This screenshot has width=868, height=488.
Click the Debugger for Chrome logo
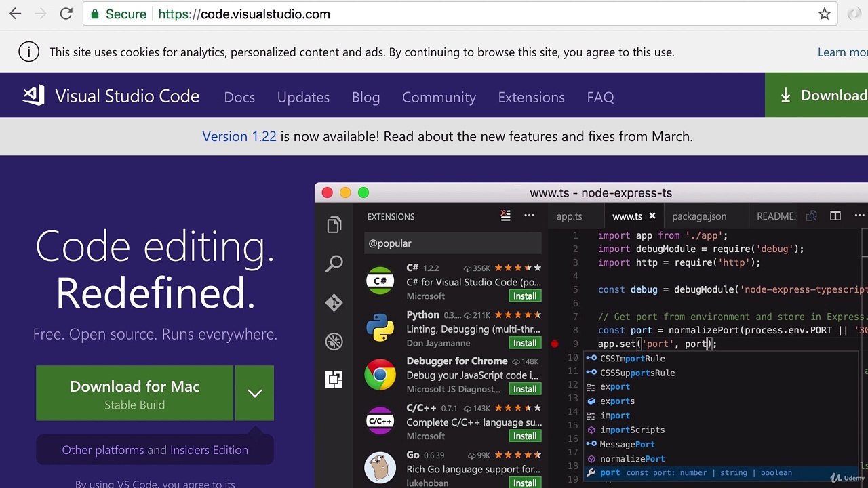pyautogui.click(x=380, y=375)
